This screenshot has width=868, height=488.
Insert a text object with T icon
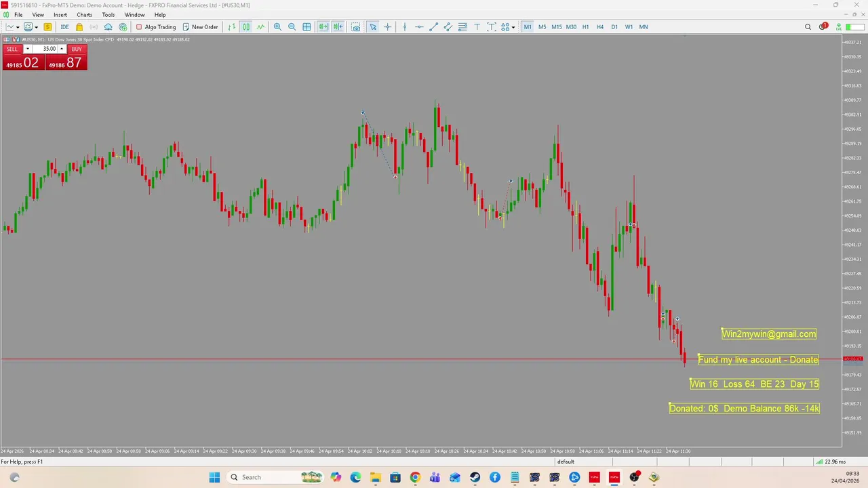pyautogui.click(x=477, y=27)
